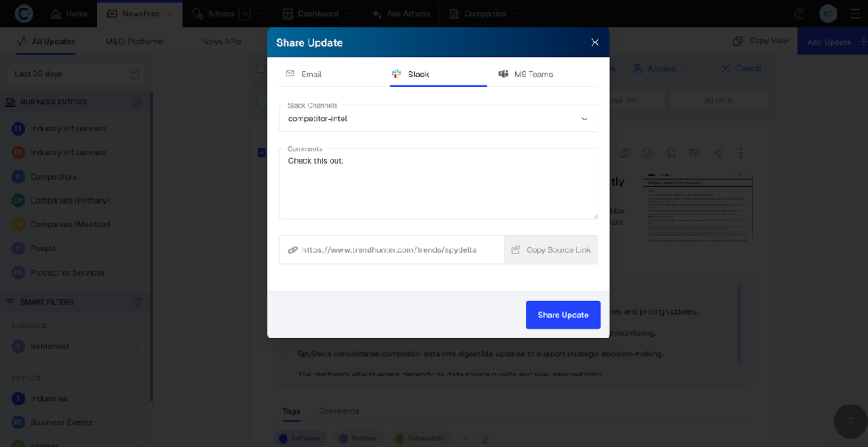
Task: Click the Sentiment S badge icon
Action: (19, 347)
